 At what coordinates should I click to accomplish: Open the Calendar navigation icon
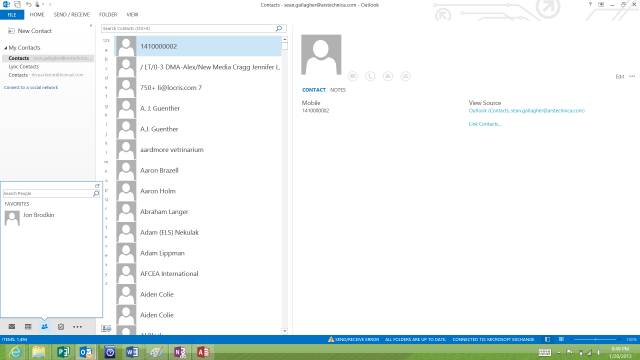click(28, 327)
